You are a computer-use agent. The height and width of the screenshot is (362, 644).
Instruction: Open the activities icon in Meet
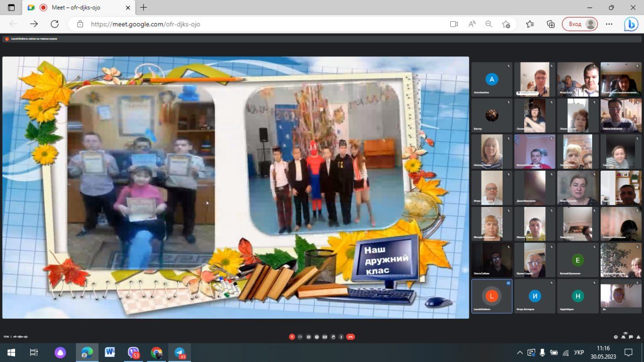click(638, 337)
